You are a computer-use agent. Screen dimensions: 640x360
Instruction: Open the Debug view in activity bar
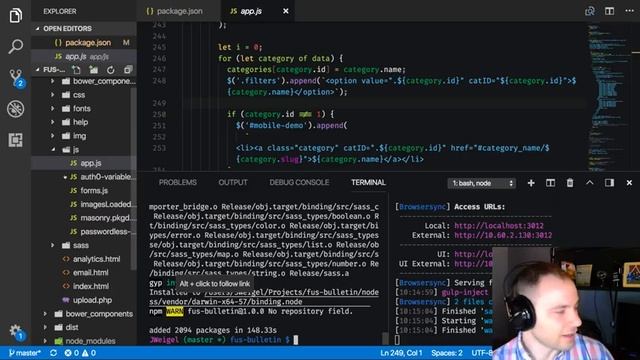pos(16,109)
